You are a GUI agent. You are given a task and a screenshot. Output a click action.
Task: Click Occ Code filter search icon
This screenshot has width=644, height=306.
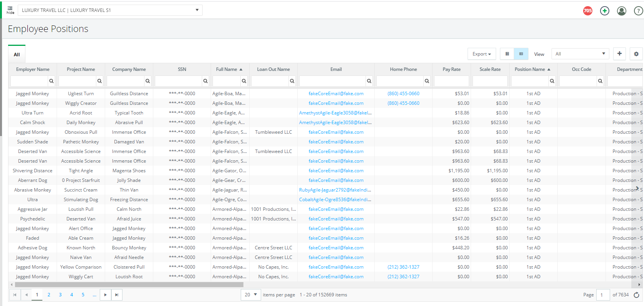(x=600, y=81)
